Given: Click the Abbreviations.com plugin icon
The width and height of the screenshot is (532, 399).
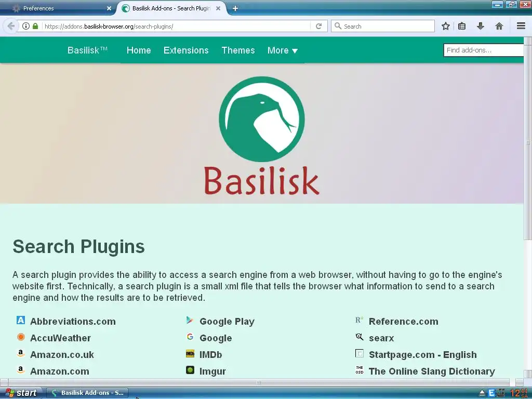Looking at the screenshot, I should click(x=21, y=320).
